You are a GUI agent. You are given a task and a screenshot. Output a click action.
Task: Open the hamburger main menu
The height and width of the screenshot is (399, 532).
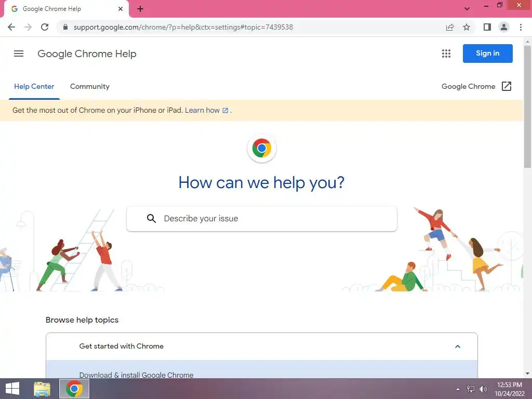click(19, 54)
